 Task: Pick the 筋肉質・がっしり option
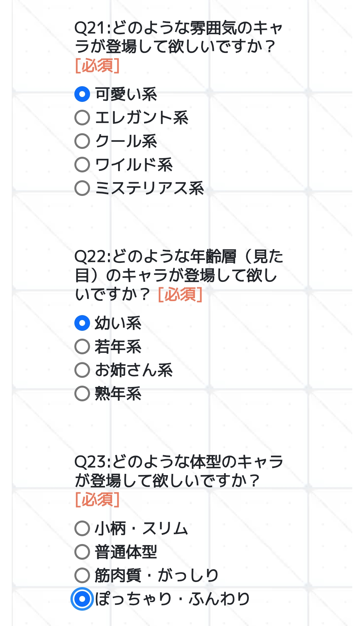pyautogui.click(x=82, y=575)
